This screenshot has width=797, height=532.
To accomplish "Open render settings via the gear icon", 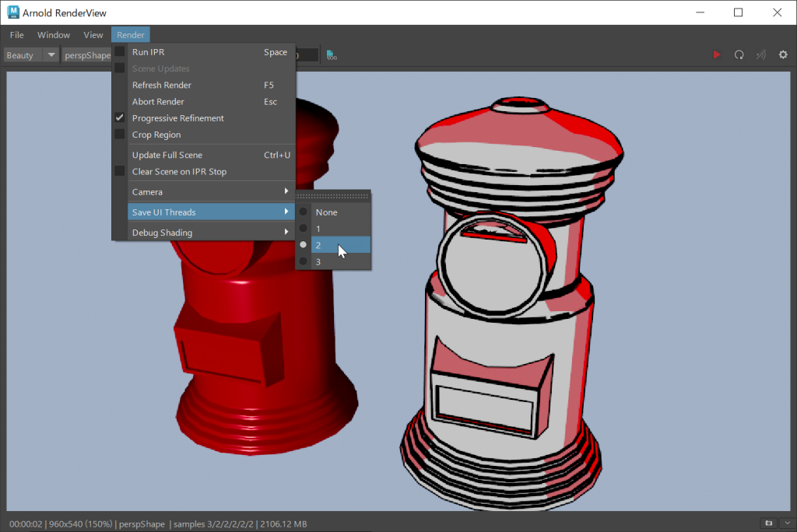I will (783, 54).
